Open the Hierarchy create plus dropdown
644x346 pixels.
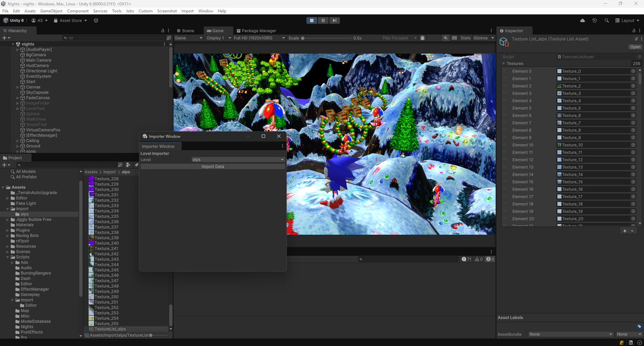6,38
